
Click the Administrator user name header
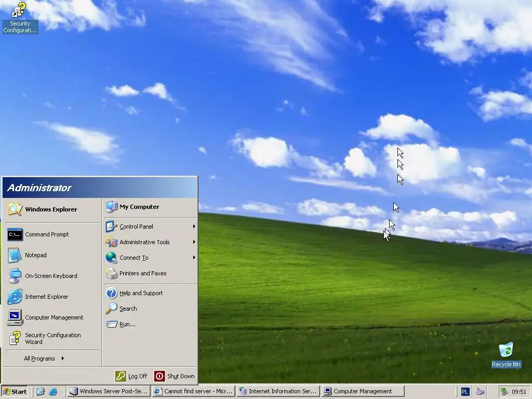tap(39, 188)
